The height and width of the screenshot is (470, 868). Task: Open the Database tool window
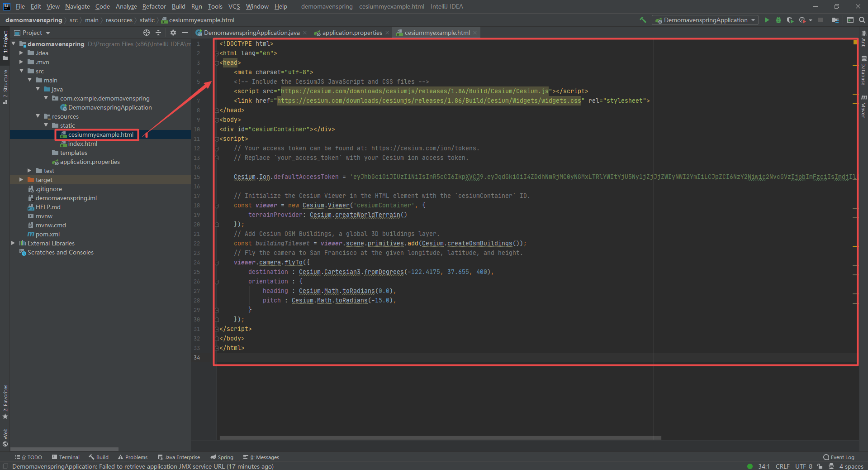pyautogui.click(x=863, y=71)
